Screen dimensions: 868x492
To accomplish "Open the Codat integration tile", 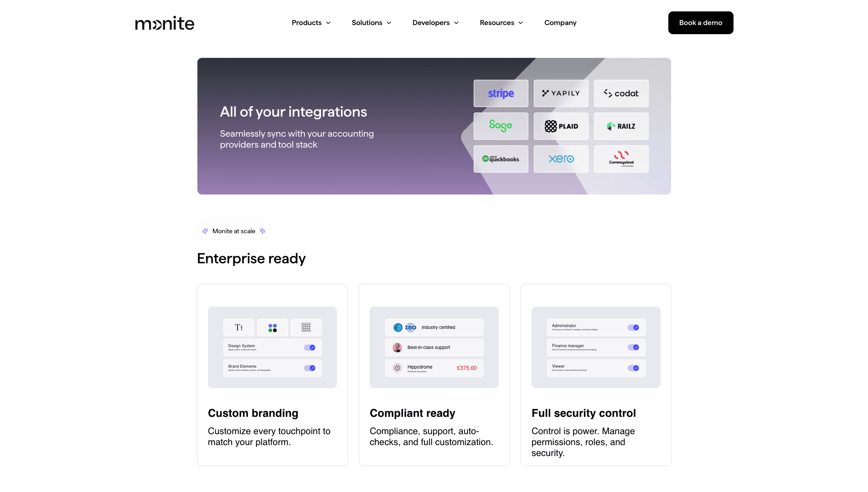I will (x=621, y=93).
